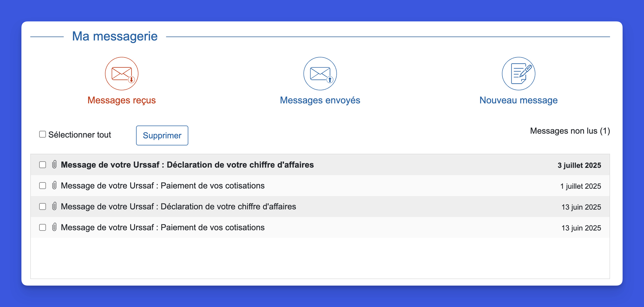Click the Ma messagerie heading
This screenshot has height=307, width=644.
[x=115, y=36]
